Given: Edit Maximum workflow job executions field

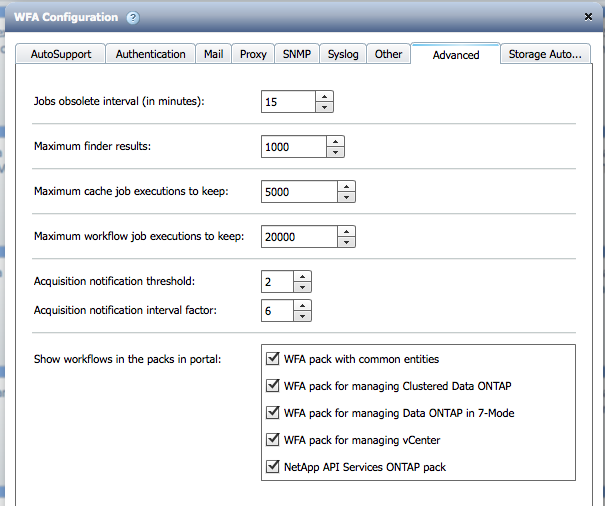Looking at the screenshot, I should click(299, 237).
